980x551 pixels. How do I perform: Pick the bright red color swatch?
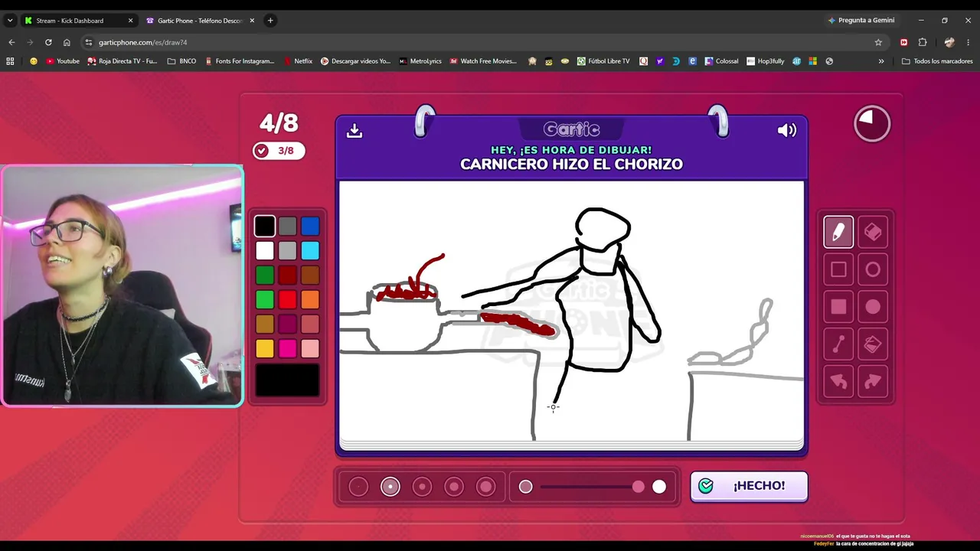287,299
